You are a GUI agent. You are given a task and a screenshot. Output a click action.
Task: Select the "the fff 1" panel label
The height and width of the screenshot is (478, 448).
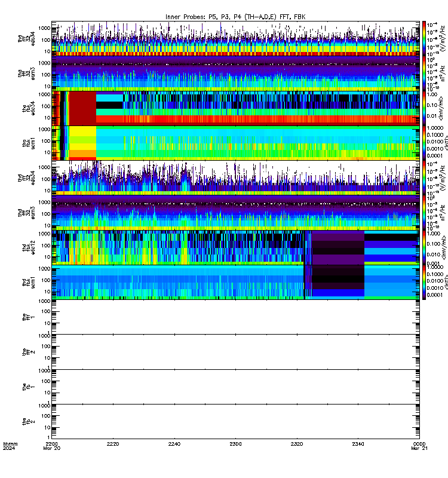[x=29, y=317]
